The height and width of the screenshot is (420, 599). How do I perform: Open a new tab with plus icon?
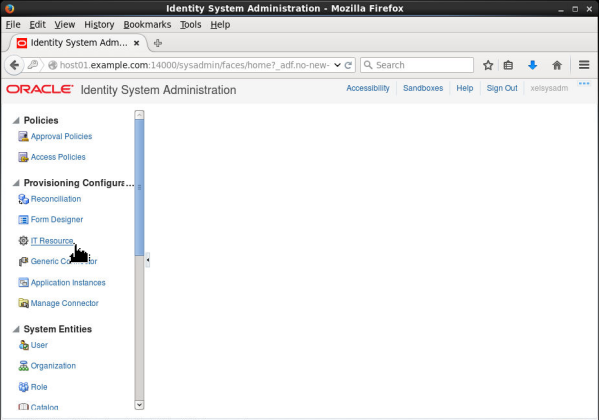[158, 43]
